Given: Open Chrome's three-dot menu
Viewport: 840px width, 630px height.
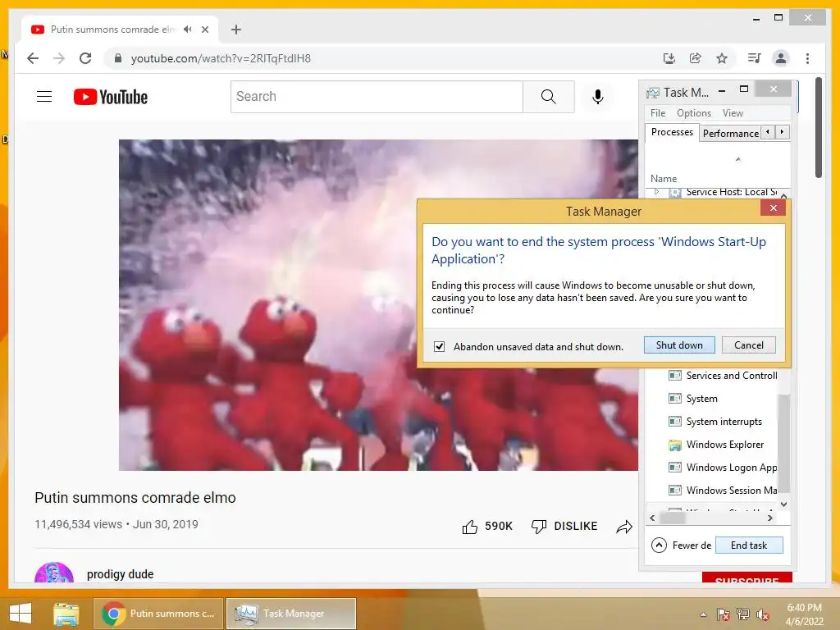Looking at the screenshot, I should point(807,58).
